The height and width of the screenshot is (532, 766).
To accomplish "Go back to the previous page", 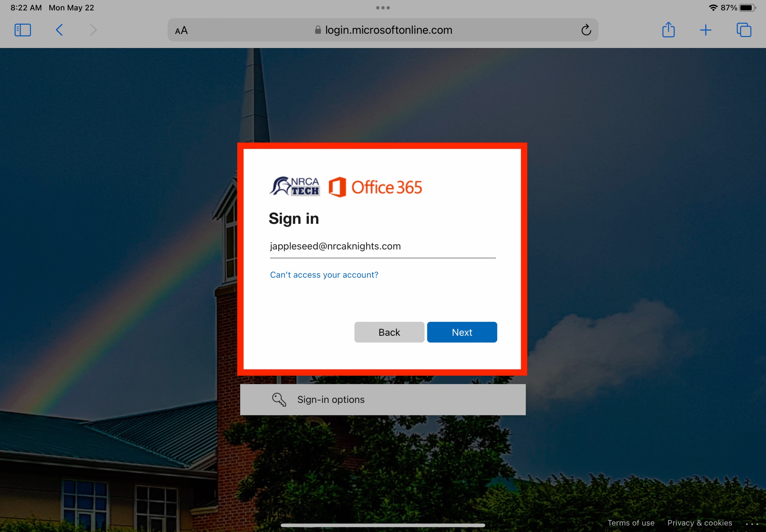I will click(59, 30).
